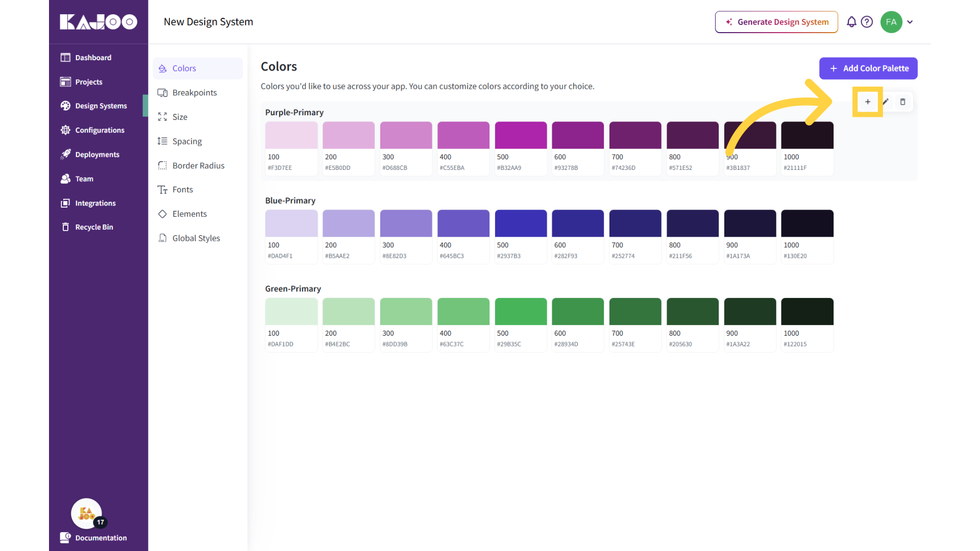Click the Blue-Primary palette title
This screenshot has height=551, width=980.
[x=290, y=201]
